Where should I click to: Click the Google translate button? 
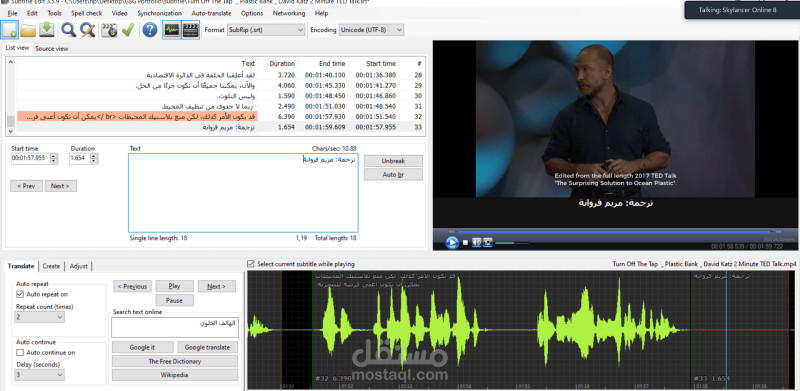[207, 347]
